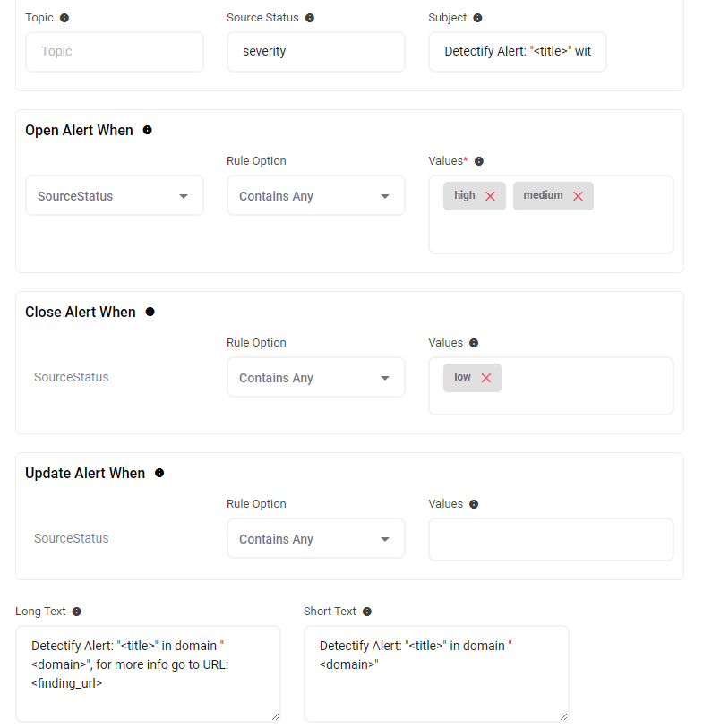
Task: Click info icon beside Close Alert When
Action: click(x=150, y=312)
